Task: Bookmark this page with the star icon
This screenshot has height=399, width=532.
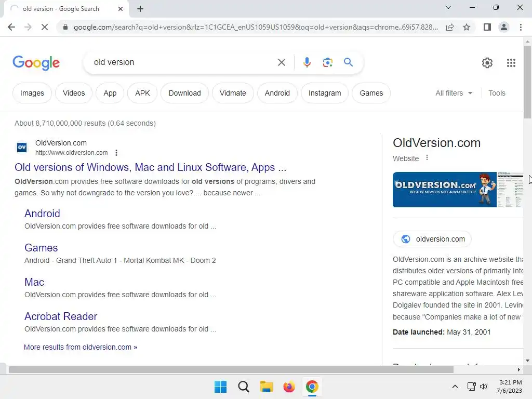Action: [x=467, y=27]
